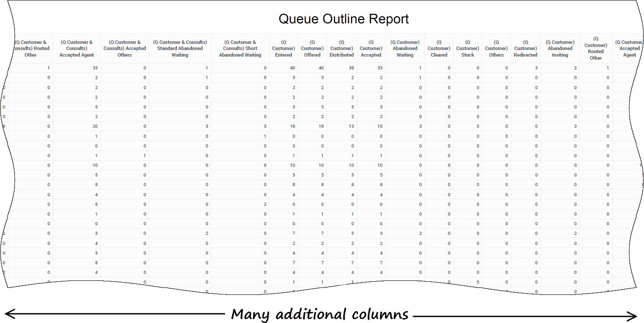Select value 20 in the Accepted Agent column
The height and width of the screenshot is (323, 644).
(x=95, y=126)
